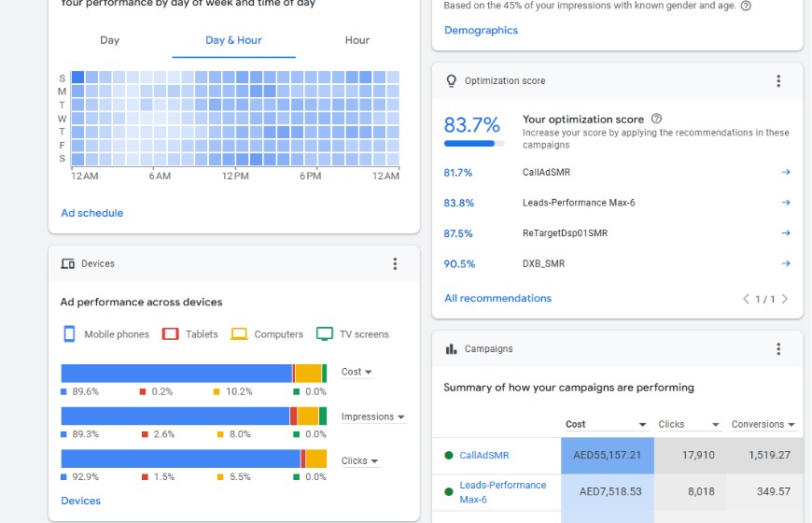Expand the Cost metric dropdown in Devices

(357, 372)
